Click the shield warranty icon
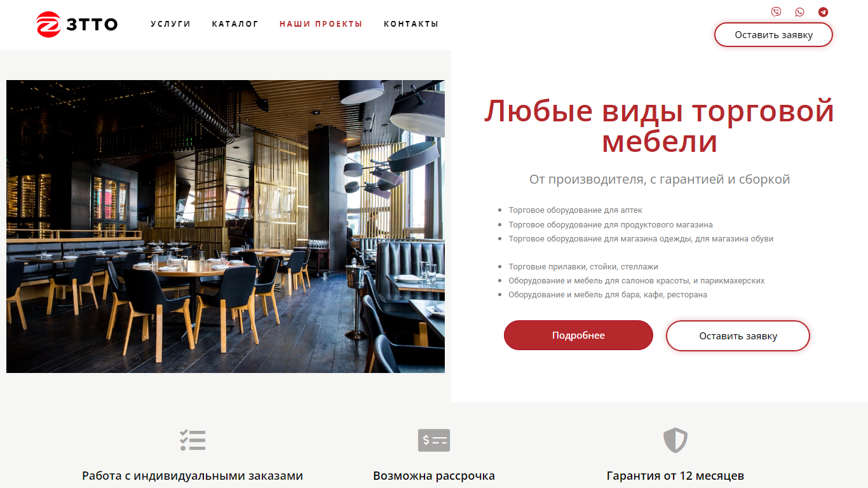This screenshot has width=868, height=488. coord(675,440)
